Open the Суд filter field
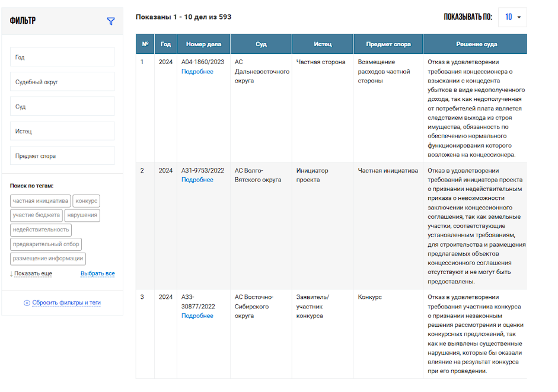The height and width of the screenshot is (392, 558). tap(62, 107)
